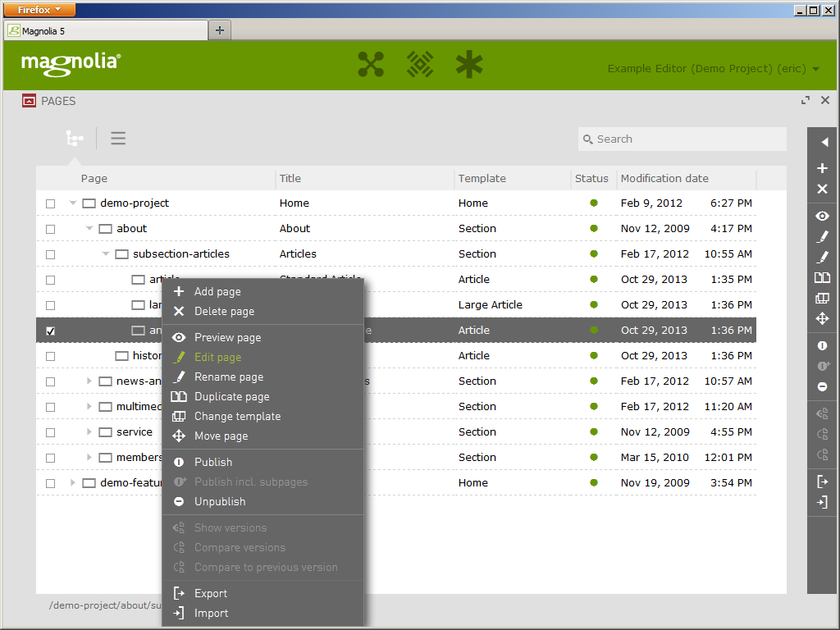Click the publish icon in action bar

tap(822, 345)
